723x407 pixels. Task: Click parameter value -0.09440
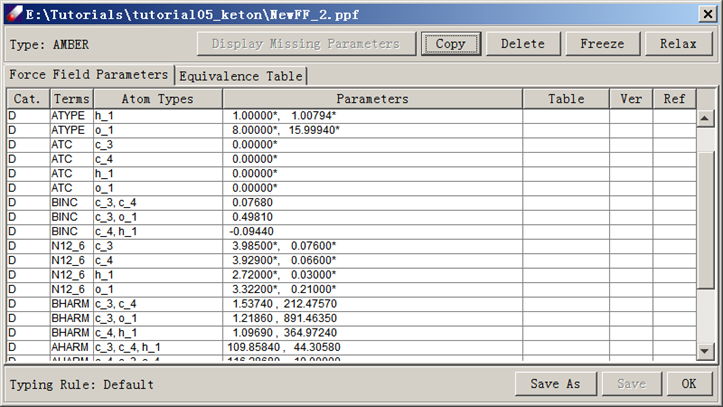point(251,231)
